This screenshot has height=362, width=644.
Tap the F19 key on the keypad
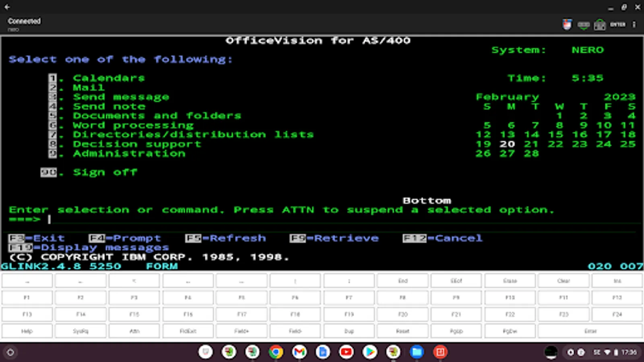point(349,315)
